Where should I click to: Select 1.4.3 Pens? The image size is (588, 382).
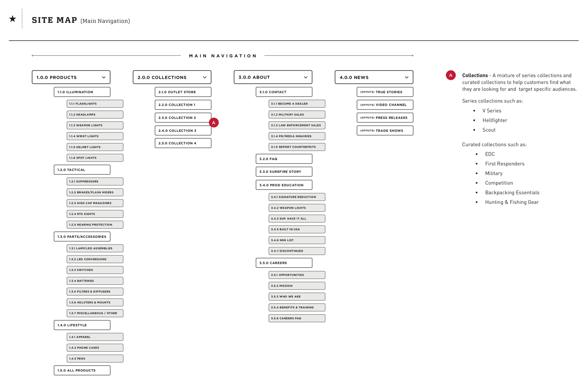(95, 359)
